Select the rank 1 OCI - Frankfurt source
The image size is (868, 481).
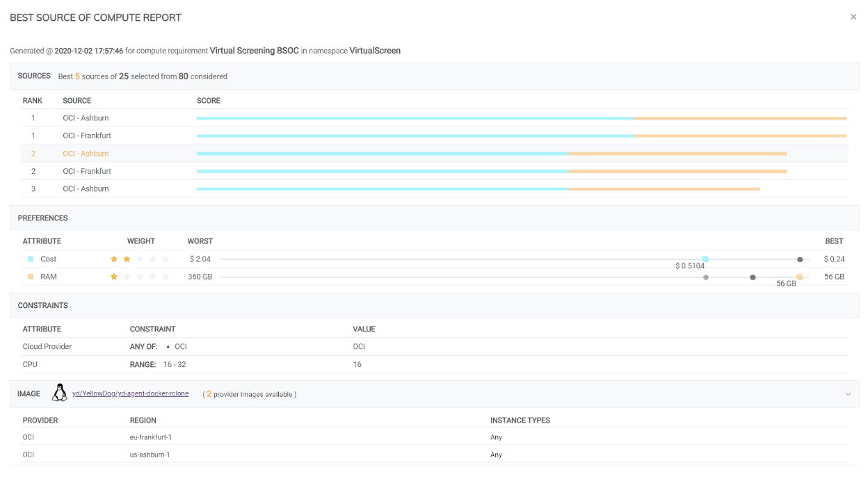pyautogui.click(x=435, y=136)
